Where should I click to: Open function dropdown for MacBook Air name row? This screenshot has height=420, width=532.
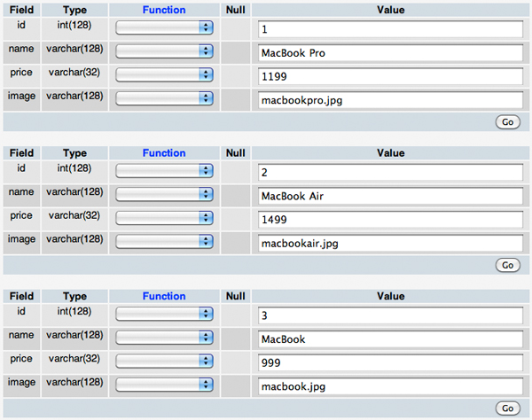pyautogui.click(x=164, y=194)
